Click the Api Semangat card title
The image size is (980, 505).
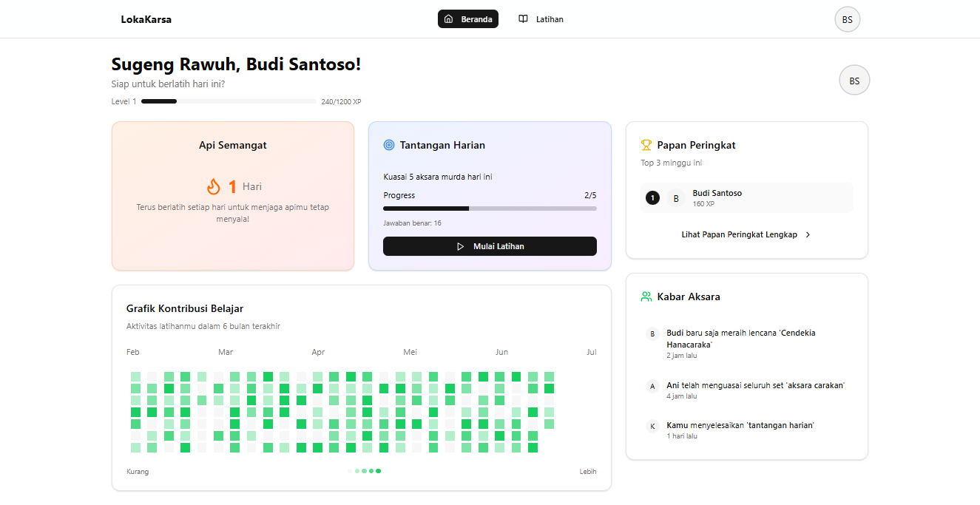(x=233, y=145)
